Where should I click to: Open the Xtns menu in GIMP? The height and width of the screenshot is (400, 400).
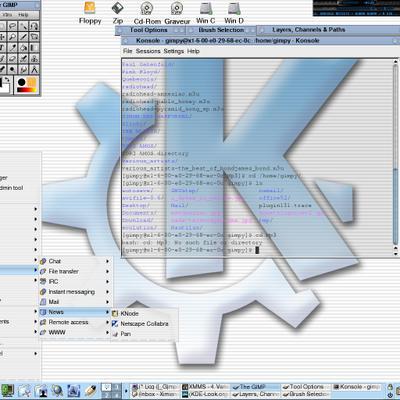[x=7, y=15]
